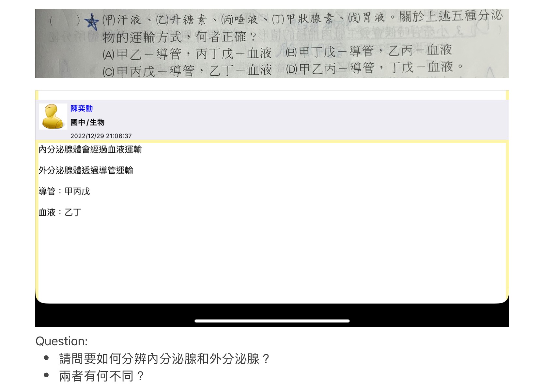Viewport: 540px width, 392px height.
Task: Click the line 內分泌腺體會經過血液運輸
Action: click(x=90, y=149)
